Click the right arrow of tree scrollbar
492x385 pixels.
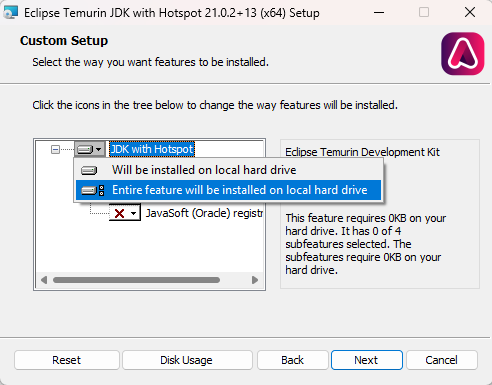point(255,280)
